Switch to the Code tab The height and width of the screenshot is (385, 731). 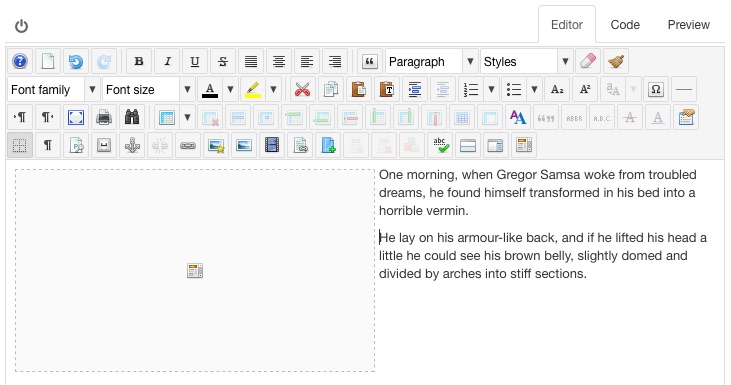[x=625, y=25]
